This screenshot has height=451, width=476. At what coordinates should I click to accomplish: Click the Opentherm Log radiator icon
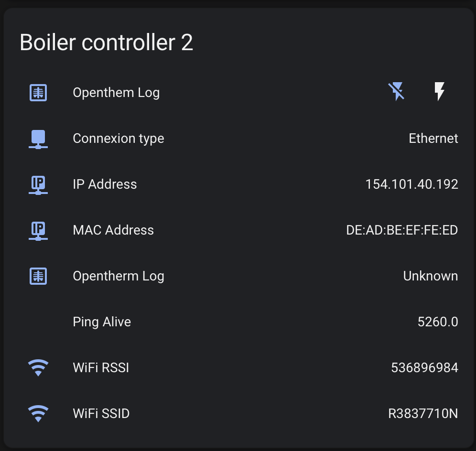coord(38,276)
